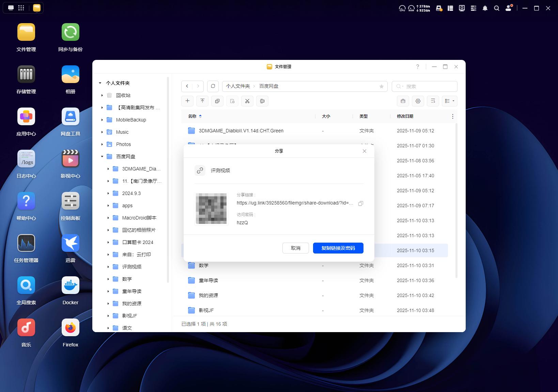Select the 2024.9.3 folder in the tree
The image size is (558, 392).
131,193
